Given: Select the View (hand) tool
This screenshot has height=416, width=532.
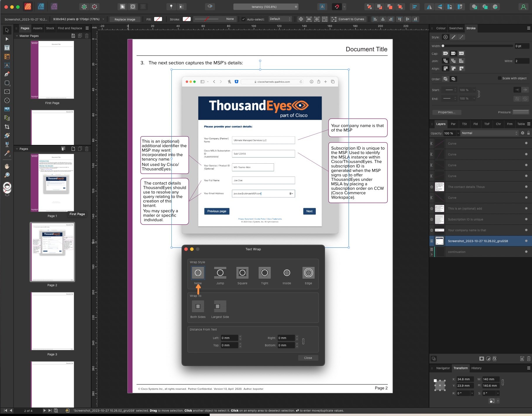Looking at the screenshot, I should (7, 166).
